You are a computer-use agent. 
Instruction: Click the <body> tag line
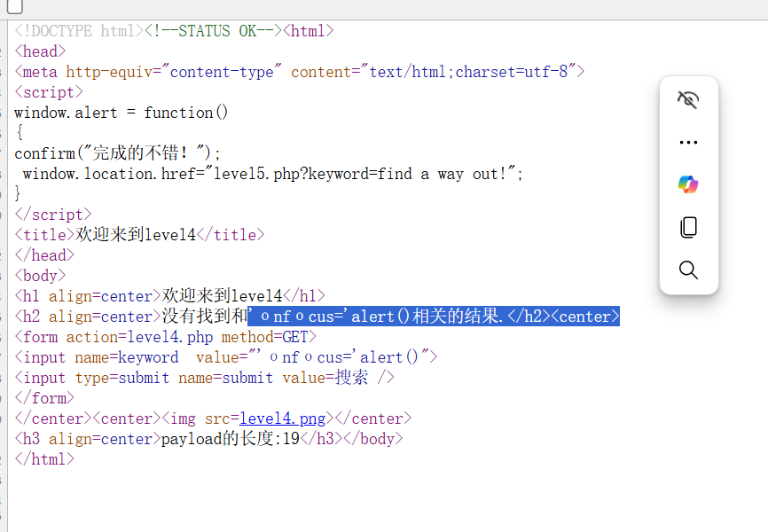tap(40, 276)
